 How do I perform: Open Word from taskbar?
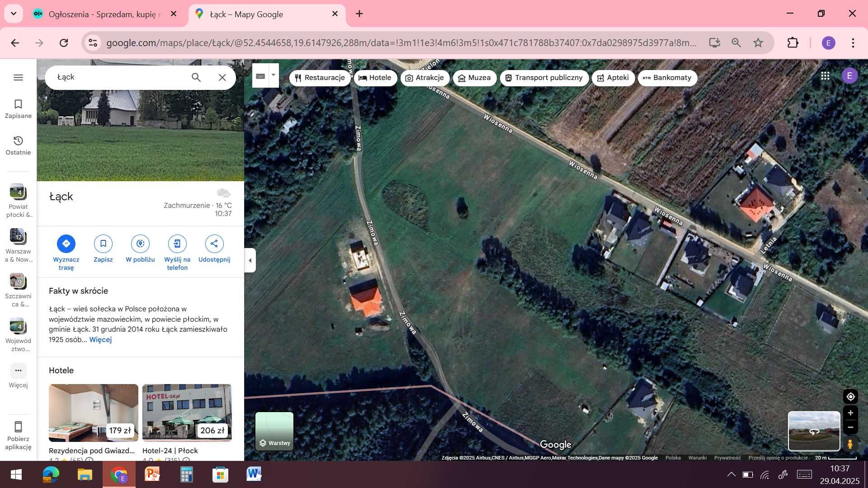[254, 474]
